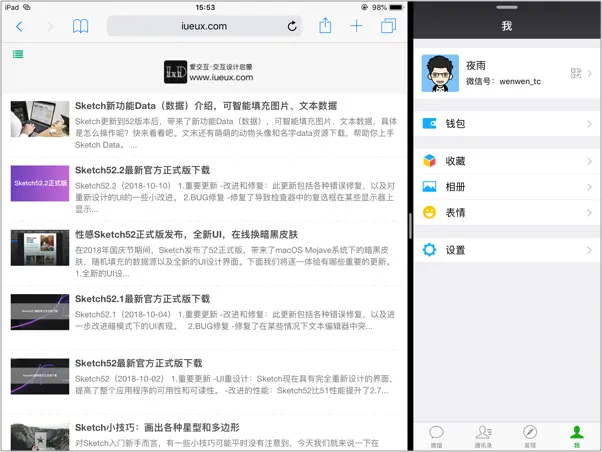Tap the 夜雨 profile name
602x452 pixels.
[x=476, y=66]
